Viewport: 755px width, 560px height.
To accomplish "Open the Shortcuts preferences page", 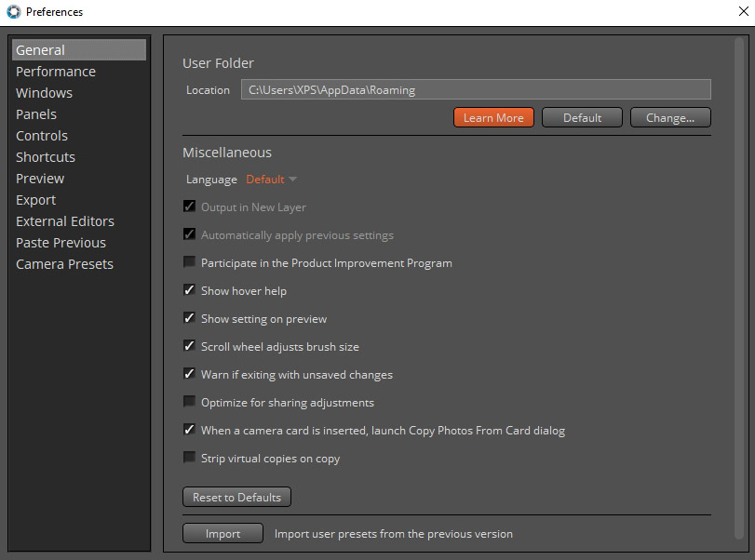I will [45, 156].
